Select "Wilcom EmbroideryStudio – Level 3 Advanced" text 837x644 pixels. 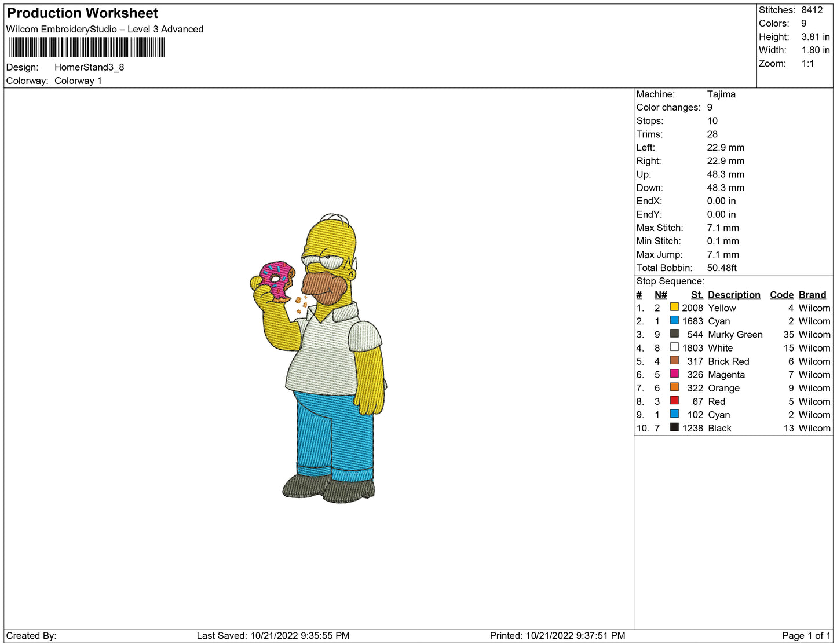click(x=105, y=30)
